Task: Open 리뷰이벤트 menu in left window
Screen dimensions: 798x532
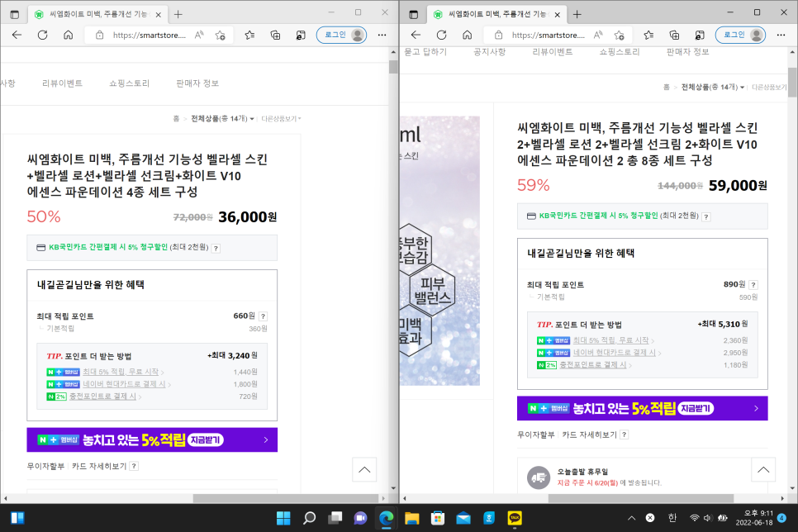Action: (62, 83)
